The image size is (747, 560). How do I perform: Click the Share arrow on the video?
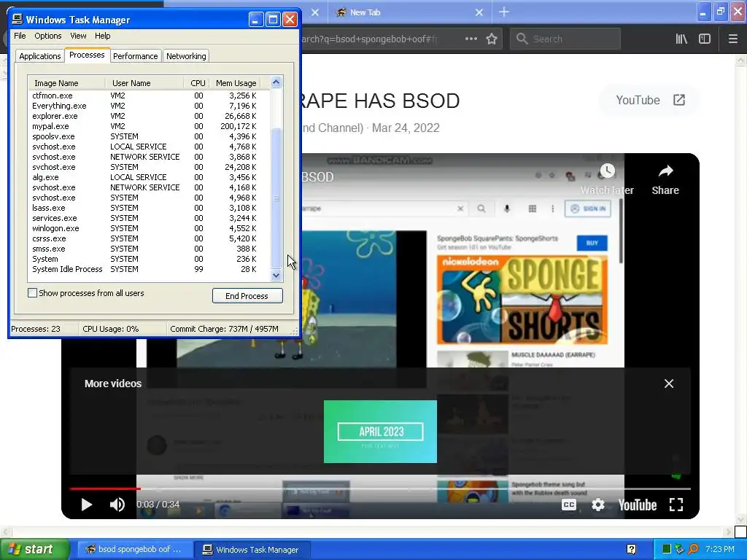click(665, 171)
